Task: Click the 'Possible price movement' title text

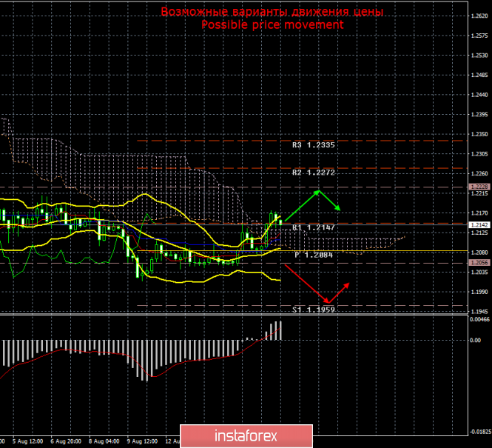Action: 272,24
